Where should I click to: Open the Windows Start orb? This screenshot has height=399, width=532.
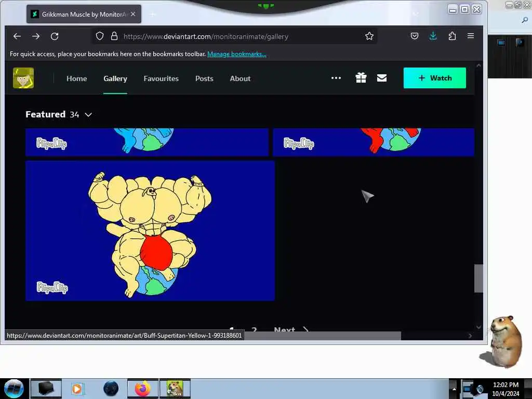tap(14, 389)
